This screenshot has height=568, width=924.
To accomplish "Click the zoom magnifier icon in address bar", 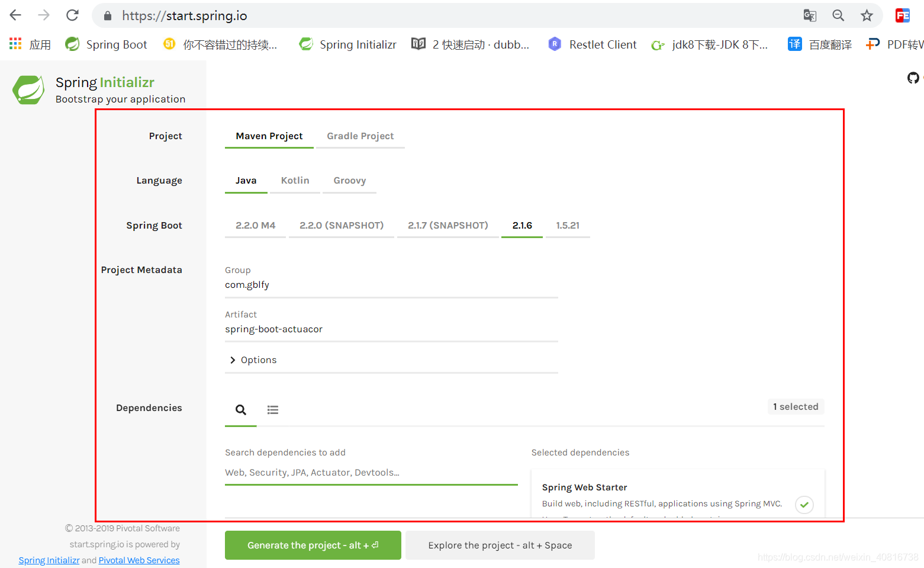I will pyautogui.click(x=838, y=15).
